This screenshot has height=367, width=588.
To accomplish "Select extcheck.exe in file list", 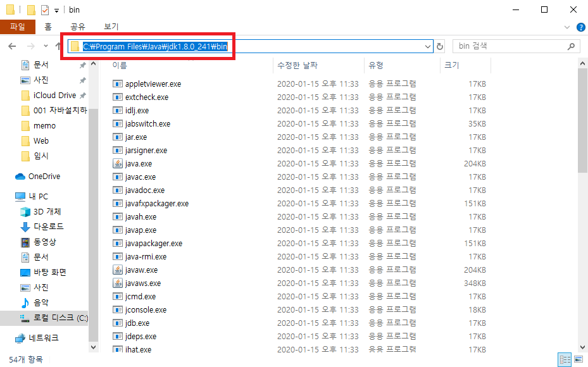I will pos(147,97).
